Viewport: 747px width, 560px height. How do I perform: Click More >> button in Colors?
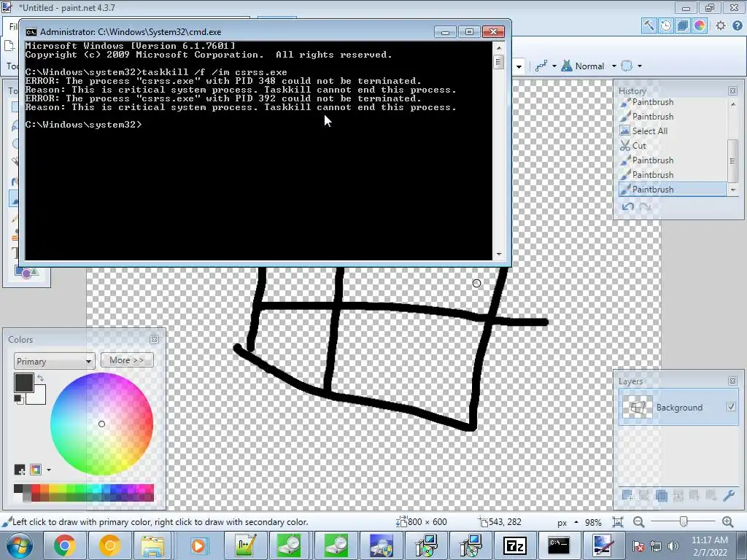(127, 360)
